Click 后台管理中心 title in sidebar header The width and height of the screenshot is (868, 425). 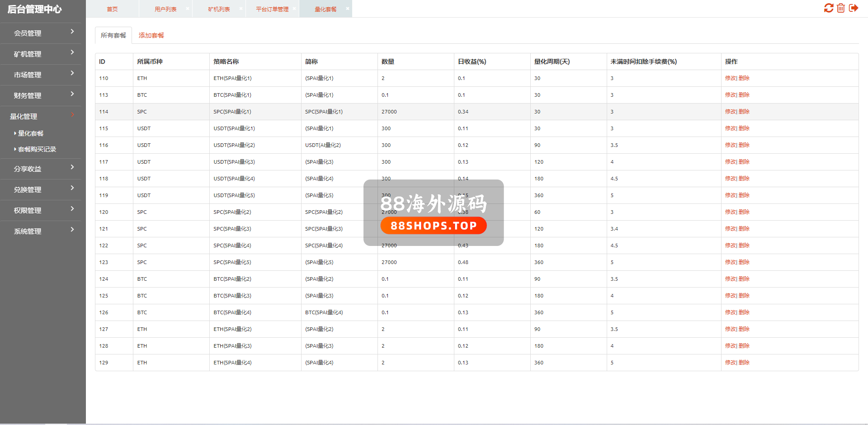click(x=35, y=9)
